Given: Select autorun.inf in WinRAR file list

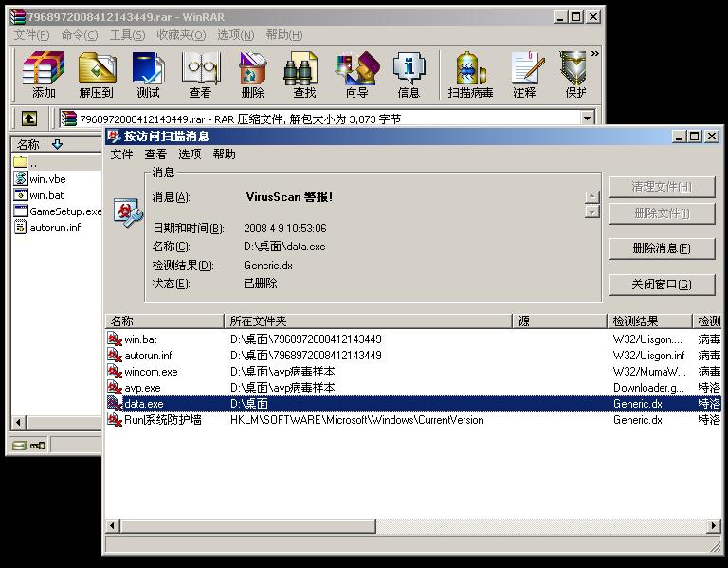Looking at the screenshot, I should [x=46, y=228].
